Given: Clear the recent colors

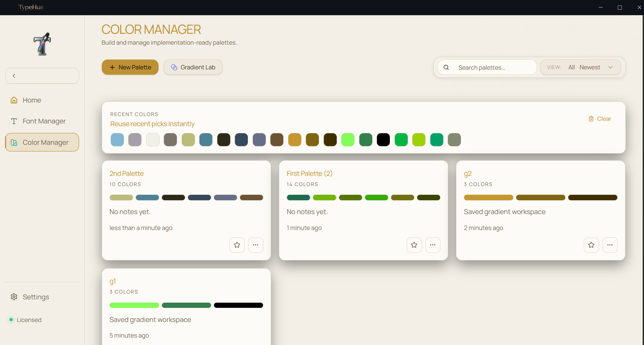Looking at the screenshot, I should 600,119.
